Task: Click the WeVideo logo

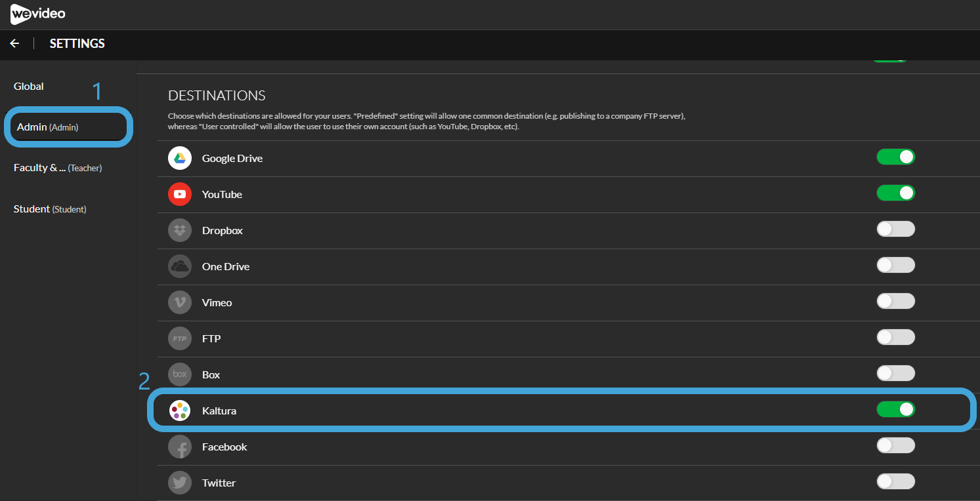Action: (38, 14)
